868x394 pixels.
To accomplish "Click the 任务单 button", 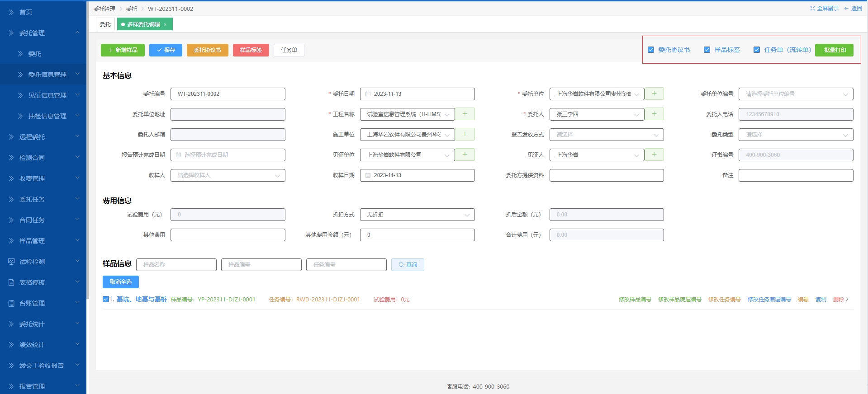I will [289, 50].
